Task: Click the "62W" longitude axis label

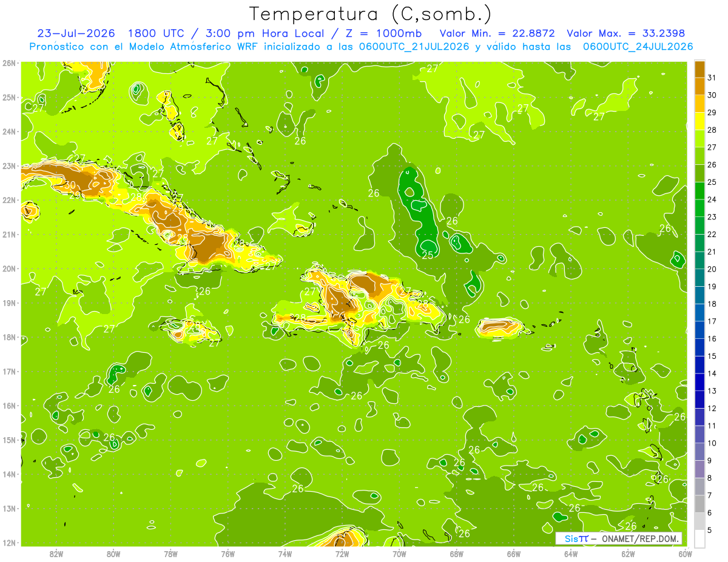Action: click(x=628, y=553)
